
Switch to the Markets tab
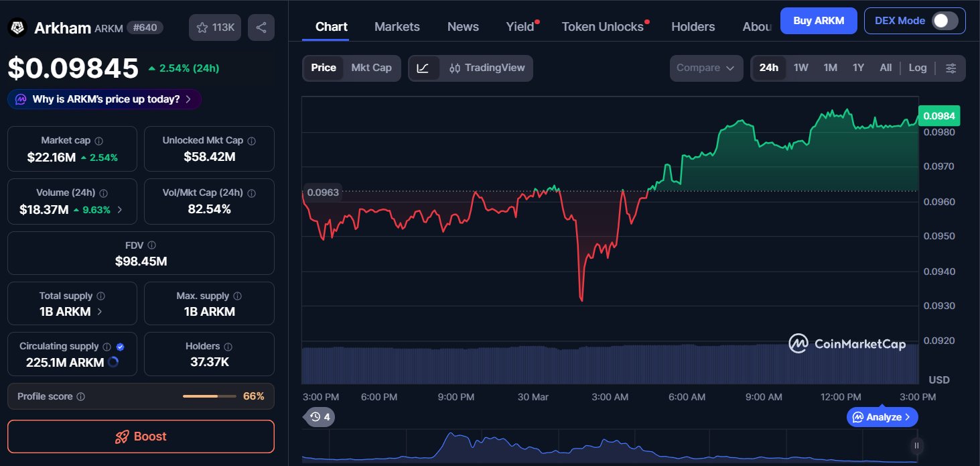tap(397, 27)
